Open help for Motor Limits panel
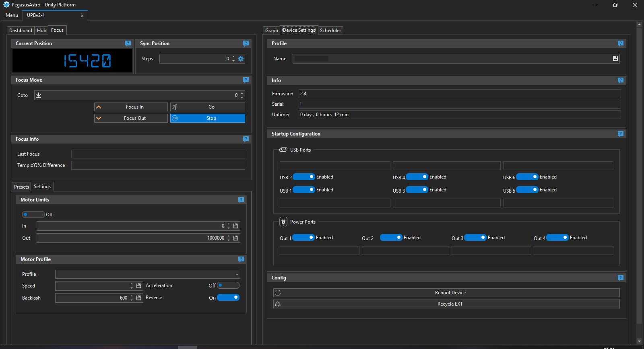Screen dimensions: 644x349 click(x=241, y=200)
